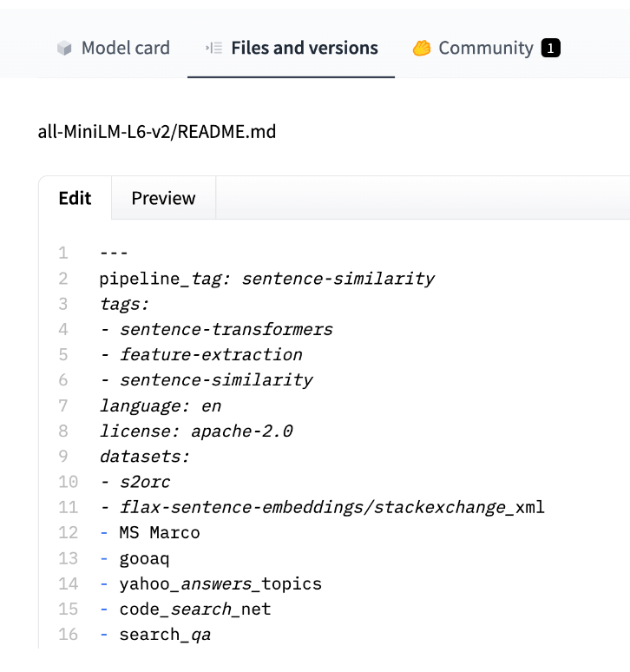This screenshot has height=672, width=630.
Task: Click the 's2orc' dataset entry
Action: [x=144, y=482]
